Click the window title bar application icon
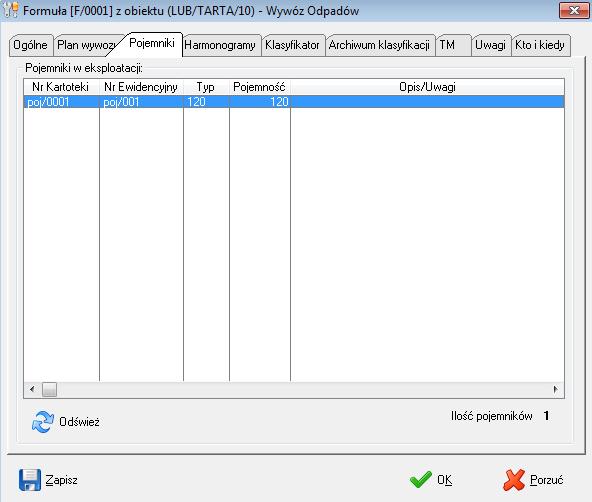The width and height of the screenshot is (592, 502). pos(11,10)
